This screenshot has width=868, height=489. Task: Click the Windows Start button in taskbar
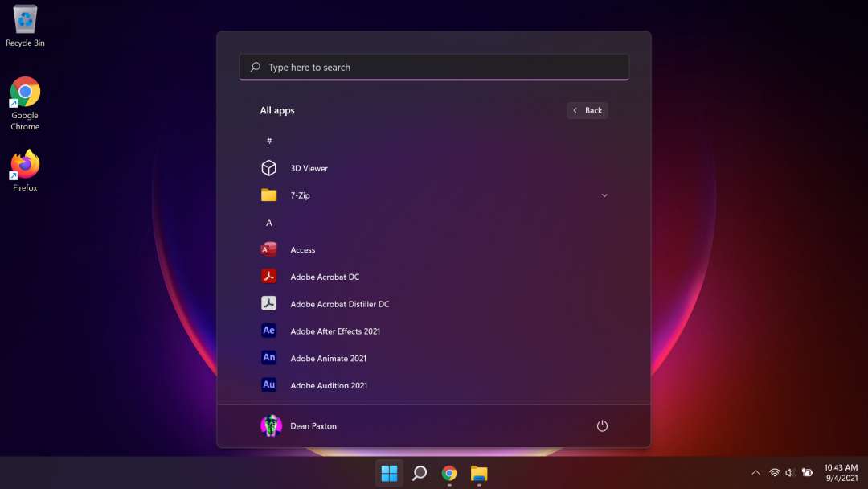[x=389, y=473]
